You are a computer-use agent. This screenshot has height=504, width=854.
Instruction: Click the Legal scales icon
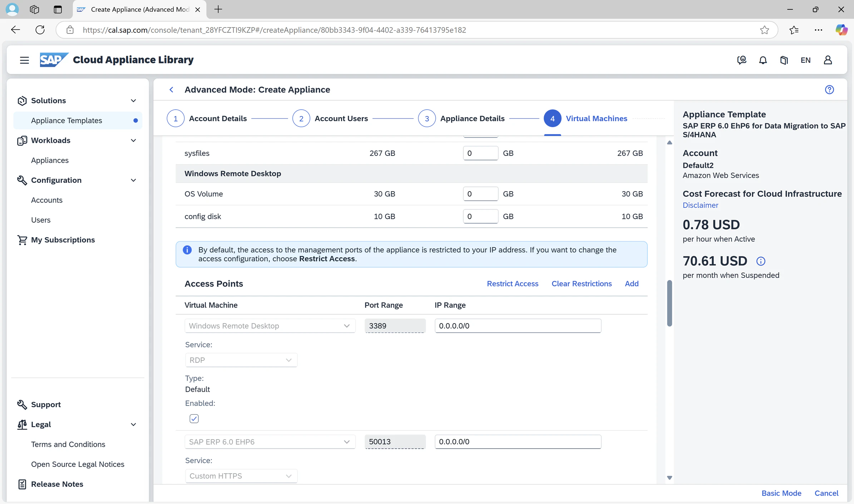[22, 425]
